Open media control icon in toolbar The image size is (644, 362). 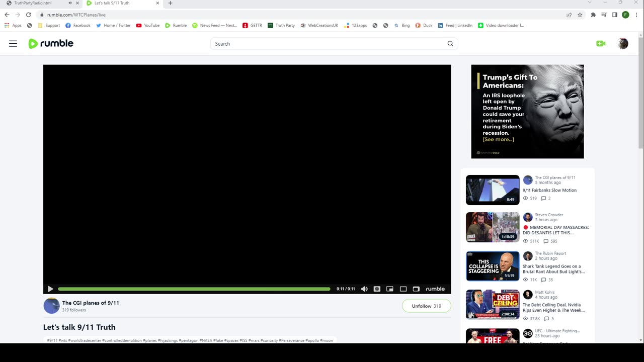point(604,15)
